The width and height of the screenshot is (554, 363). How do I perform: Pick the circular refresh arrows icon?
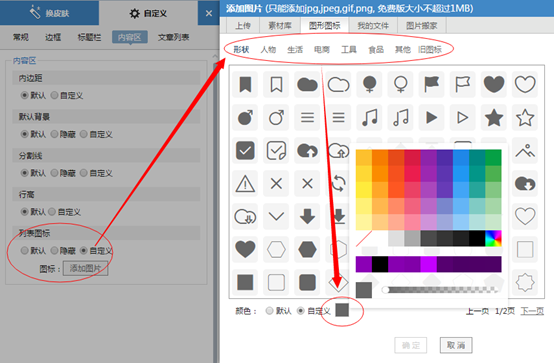coord(338,183)
